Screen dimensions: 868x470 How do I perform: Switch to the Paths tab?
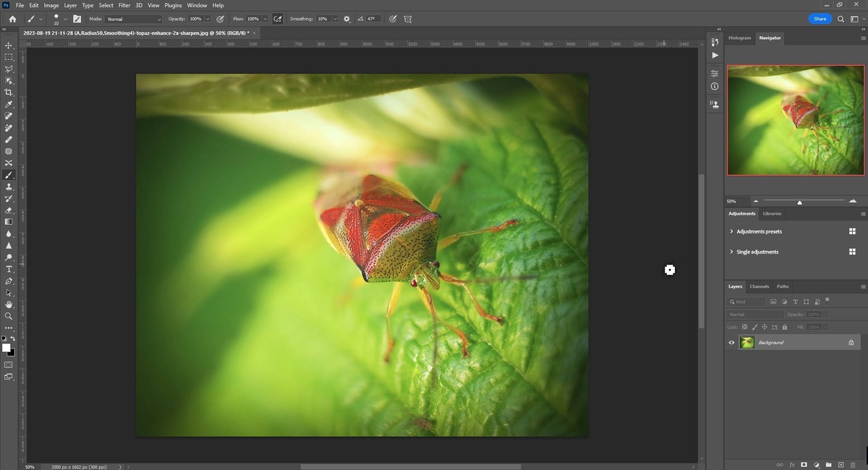tap(783, 286)
